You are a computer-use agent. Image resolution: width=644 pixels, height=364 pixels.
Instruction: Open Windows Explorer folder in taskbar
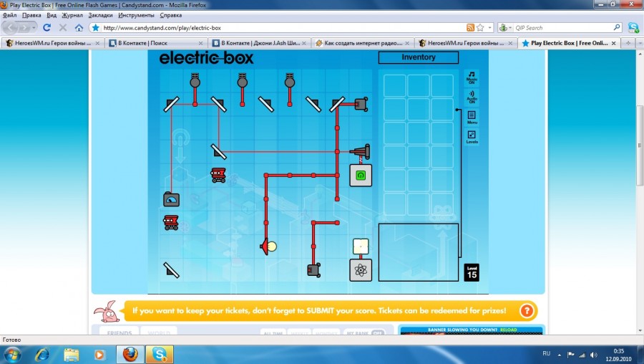(x=71, y=355)
